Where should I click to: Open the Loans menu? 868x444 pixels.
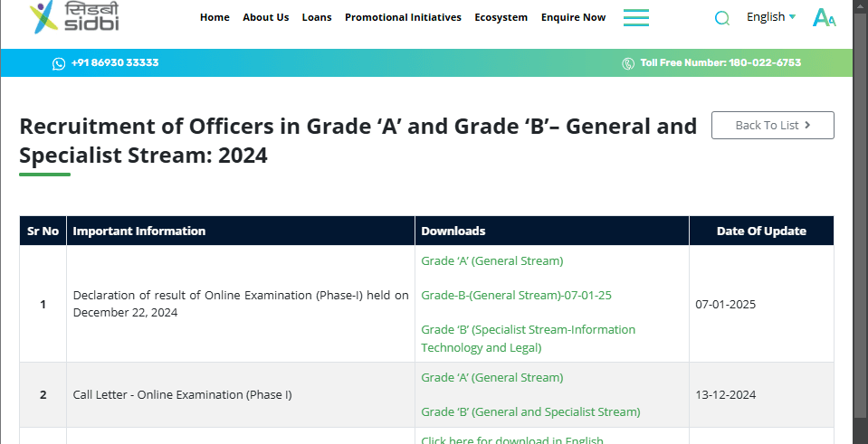click(317, 17)
